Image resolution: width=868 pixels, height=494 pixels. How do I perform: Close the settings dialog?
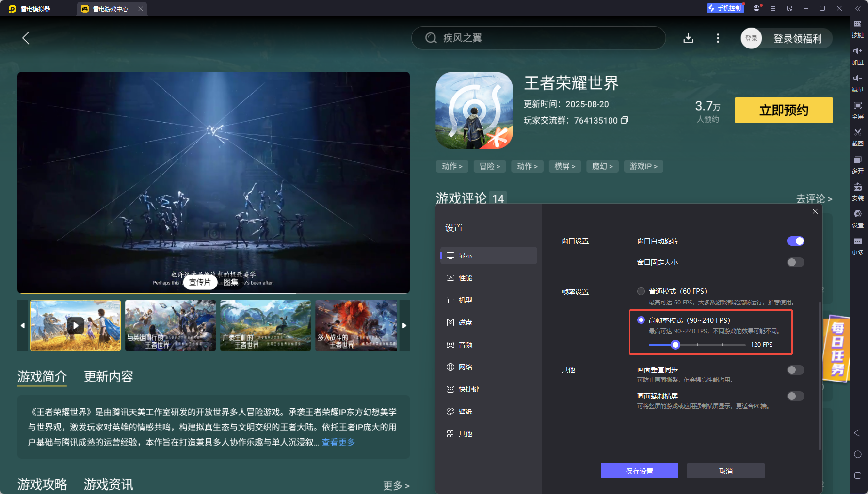point(815,211)
